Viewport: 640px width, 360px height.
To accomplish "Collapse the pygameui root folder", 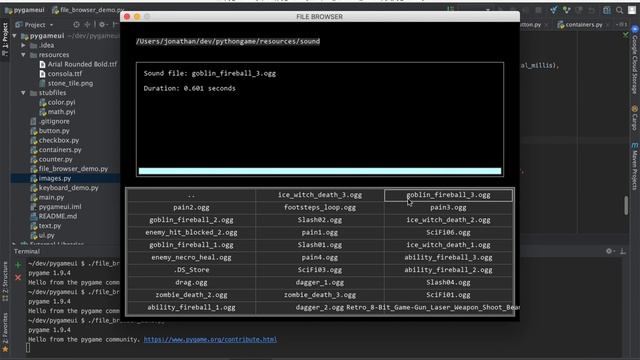I will pos(15,36).
